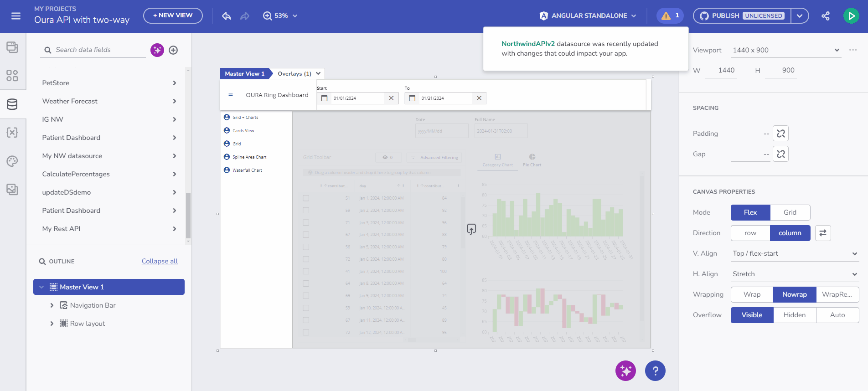Run the app preview play button

pyautogui.click(x=851, y=16)
